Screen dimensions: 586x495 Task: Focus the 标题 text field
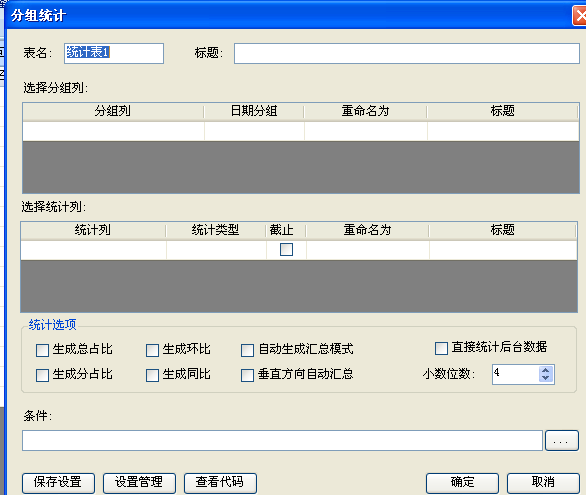pyautogui.click(x=407, y=53)
